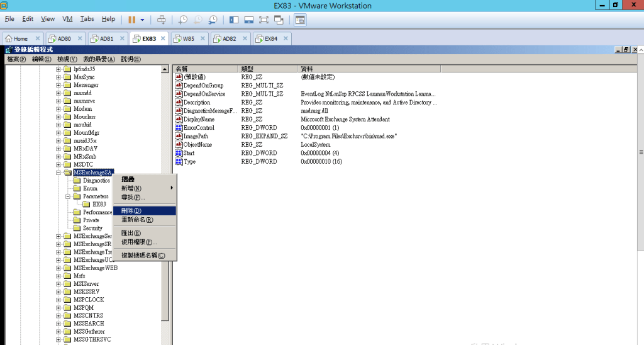644x345 pixels.
Task: Click the take snapshot clock icon
Action: coord(183,20)
